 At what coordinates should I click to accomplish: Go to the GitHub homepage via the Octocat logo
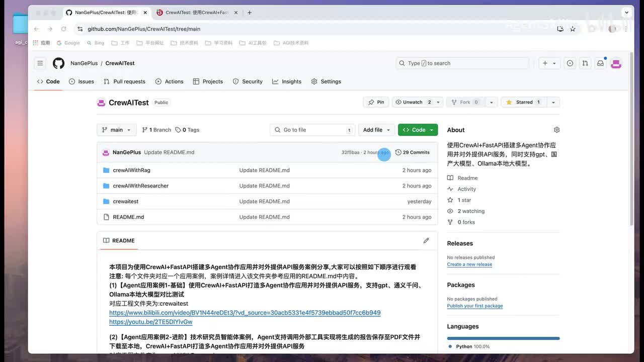(59, 63)
